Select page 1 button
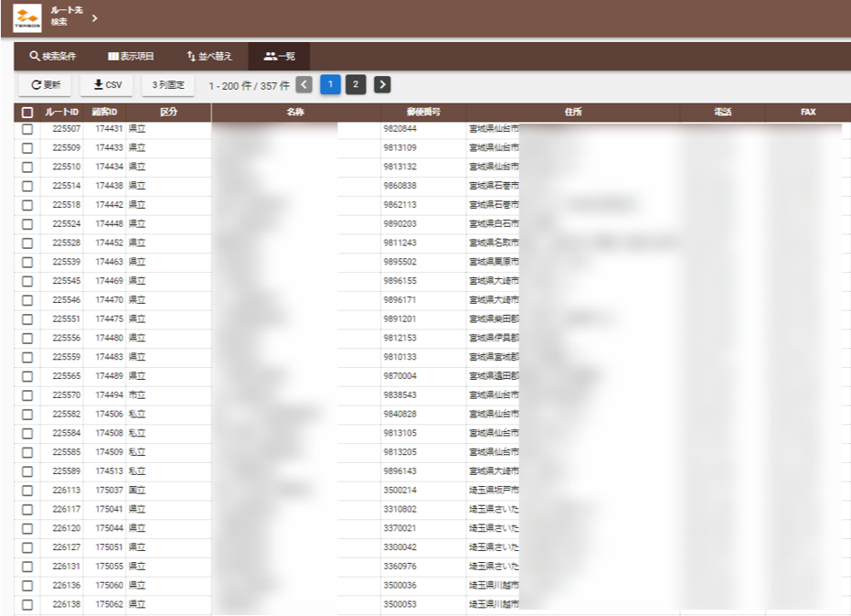The width and height of the screenshot is (851, 616). point(330,84)
